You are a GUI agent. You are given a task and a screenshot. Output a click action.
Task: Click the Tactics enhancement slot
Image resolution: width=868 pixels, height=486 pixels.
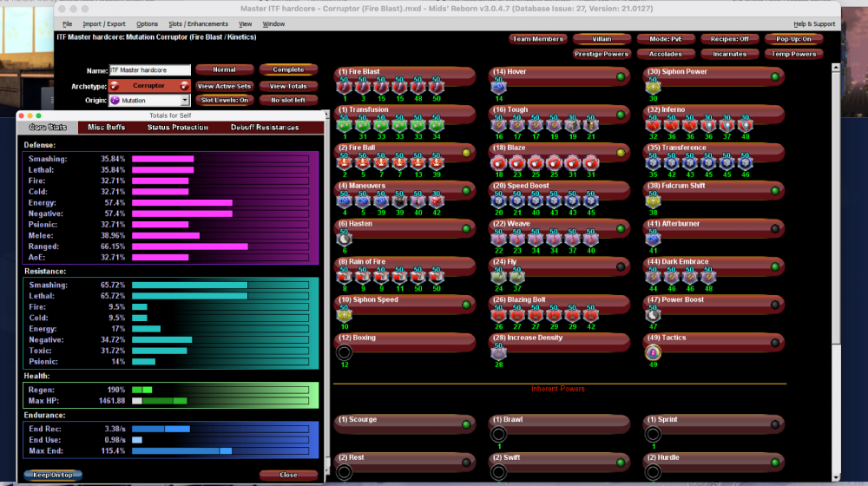[x=654, y=352]
